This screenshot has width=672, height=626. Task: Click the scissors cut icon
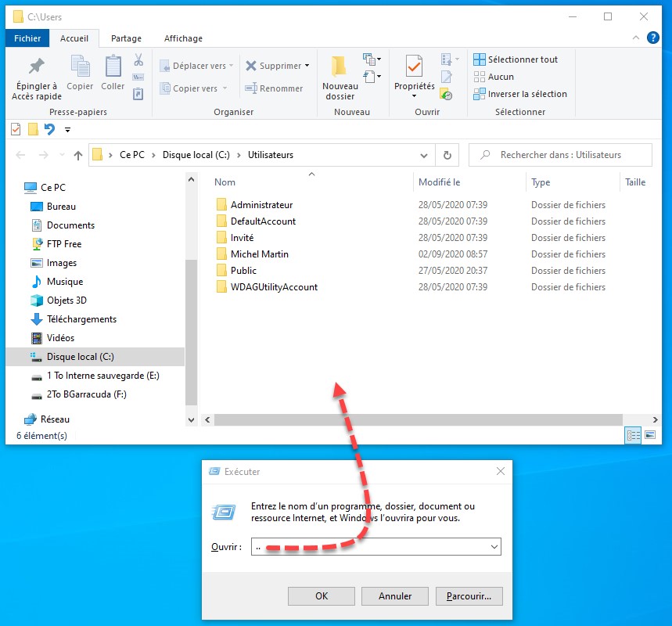click(138, 60)
